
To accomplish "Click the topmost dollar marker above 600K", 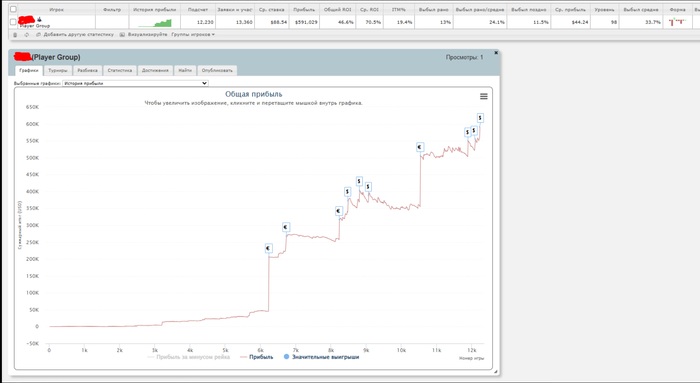I will coord(480,118).
